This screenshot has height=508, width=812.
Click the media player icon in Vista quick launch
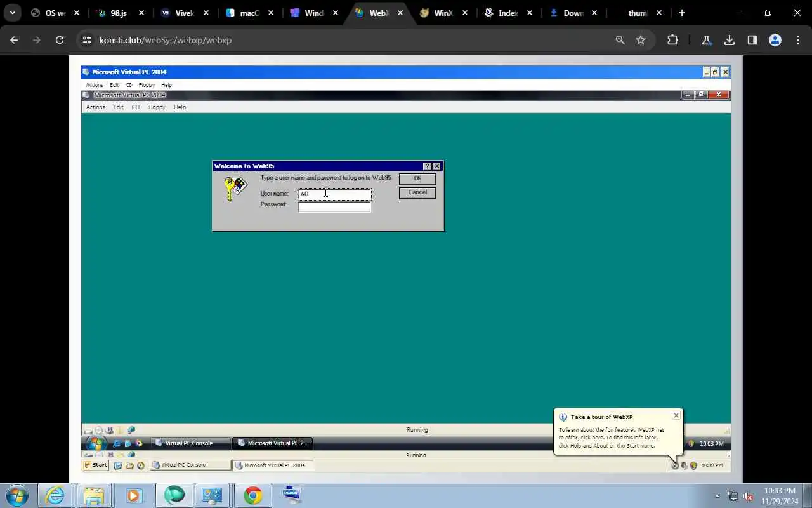click(x=139, y=443)
